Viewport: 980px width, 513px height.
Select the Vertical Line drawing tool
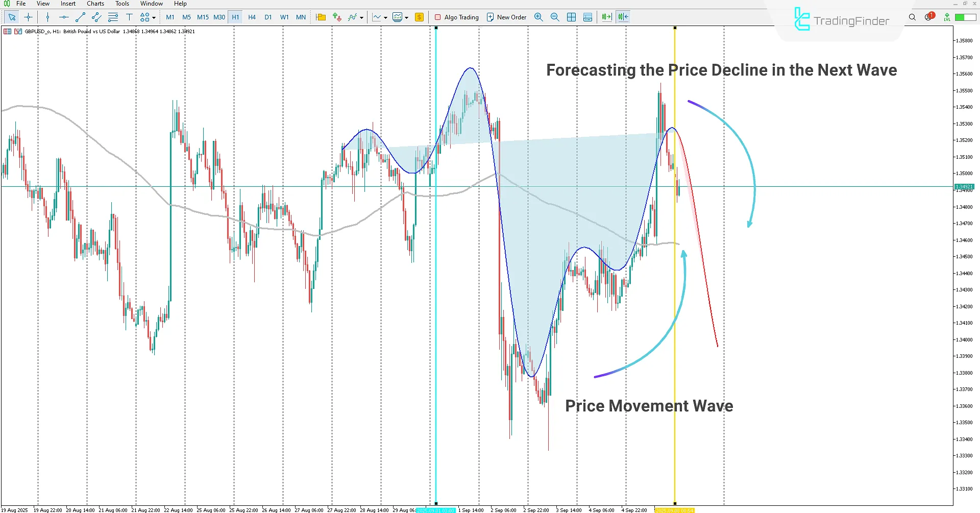47,17
